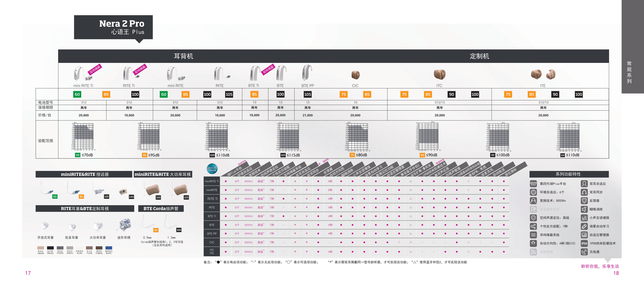Image resolution: width=644 pixels, height=286 pixels.
Task: Click the muted speaker icon for 瞬噪消除
Action: [584, 209]
